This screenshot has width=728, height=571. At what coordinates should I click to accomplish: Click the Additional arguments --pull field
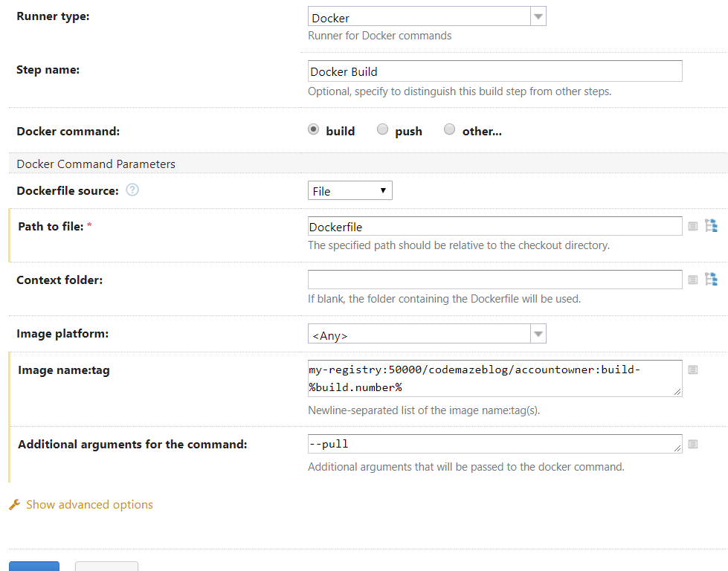coord(495,444)
